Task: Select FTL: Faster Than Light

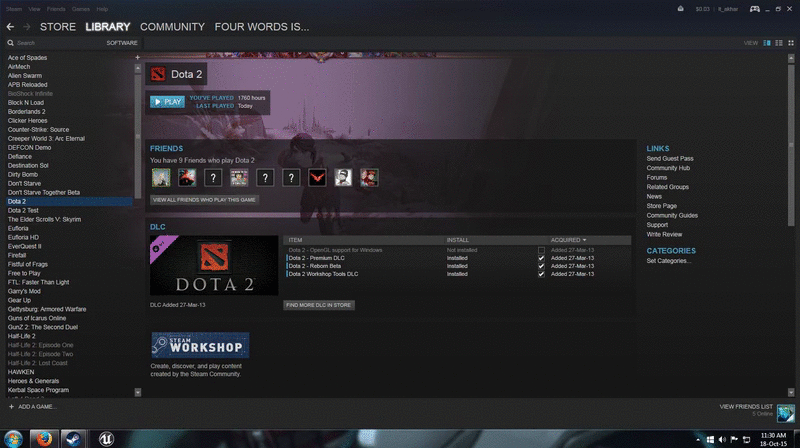Action: (38, 282)
